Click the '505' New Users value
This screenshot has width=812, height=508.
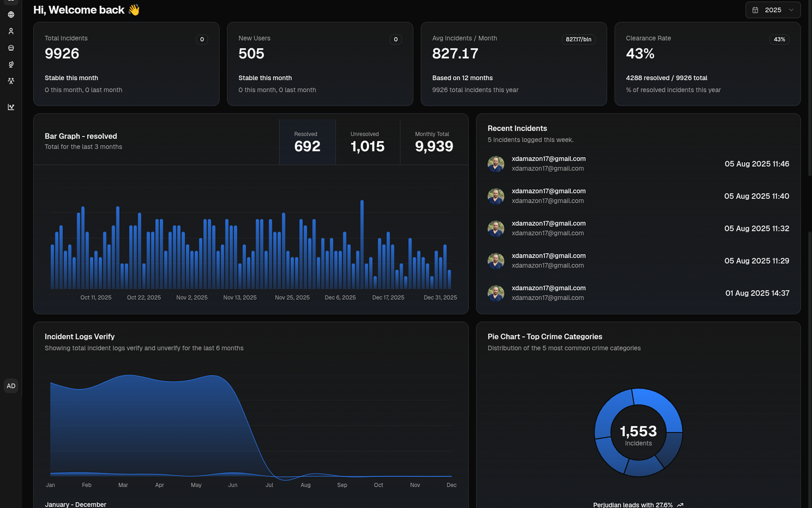(251, 54)
